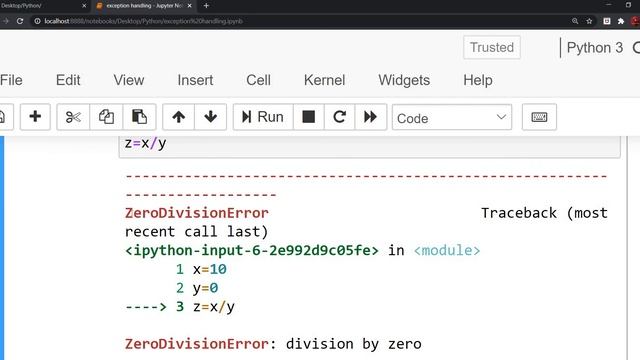Bookmark this page with star icon
This screenshot has height=360, width=640.
589,21
